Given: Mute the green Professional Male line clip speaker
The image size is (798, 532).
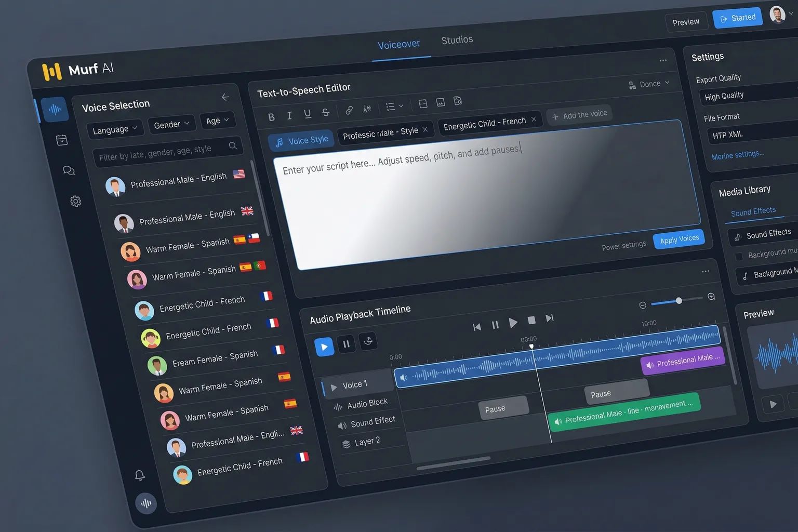Looking at the screenshot, I should [x=557, y=421].
